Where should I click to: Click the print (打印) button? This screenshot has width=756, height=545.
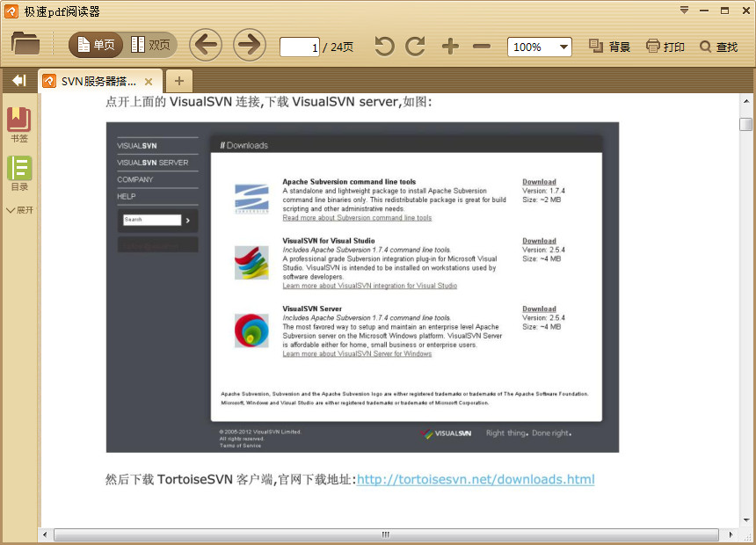click(665, 47)
